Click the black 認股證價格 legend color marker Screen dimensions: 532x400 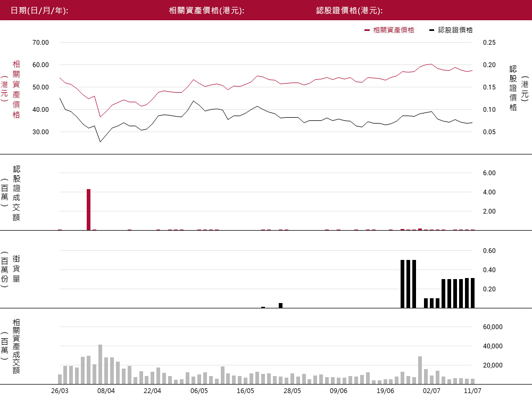pos(431,30)
